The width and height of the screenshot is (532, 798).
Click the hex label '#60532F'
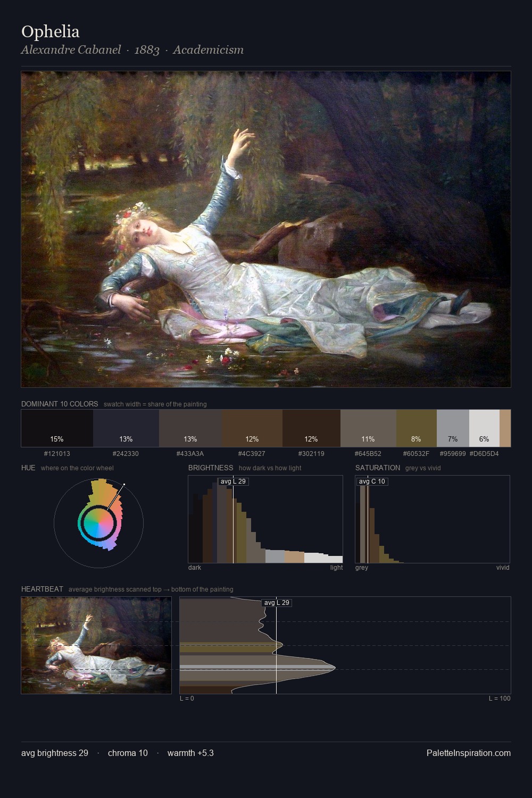click(x=416, y=454)
